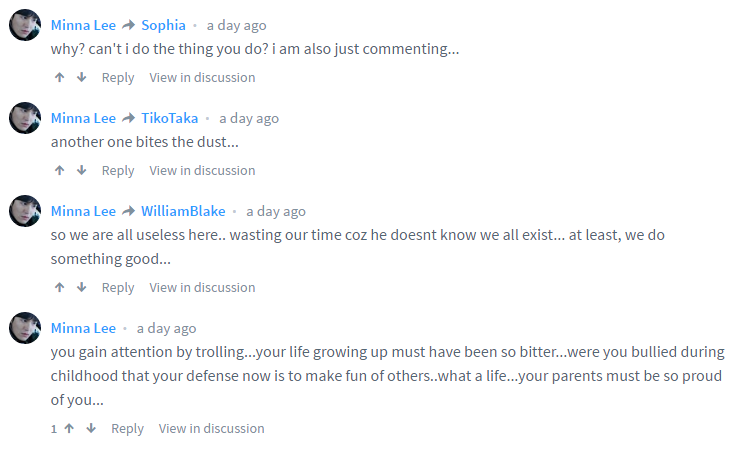This screenshot has height=450, width=735.
Task: Downvote the 'another one bites the dust' comment
Action: point(82,171)
